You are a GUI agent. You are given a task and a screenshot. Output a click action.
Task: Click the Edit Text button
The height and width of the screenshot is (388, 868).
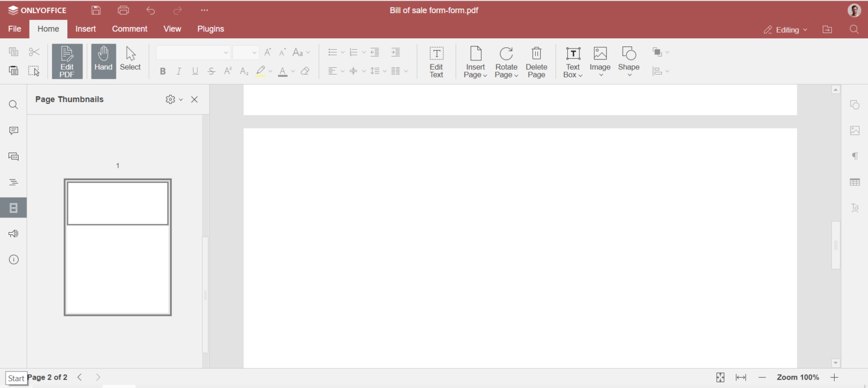pyautogui.click(x=436, y=62)
